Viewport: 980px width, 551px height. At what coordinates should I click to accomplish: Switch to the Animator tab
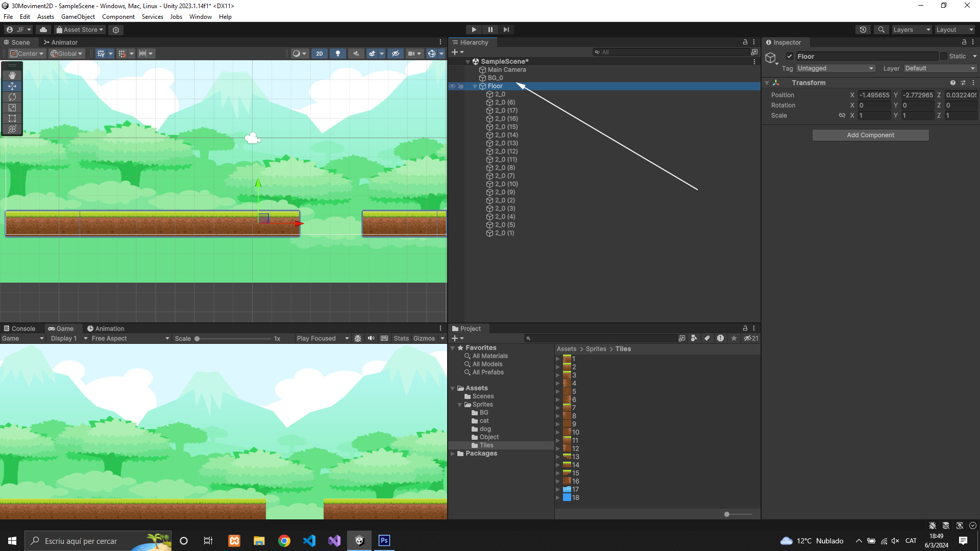click(61, 42)
